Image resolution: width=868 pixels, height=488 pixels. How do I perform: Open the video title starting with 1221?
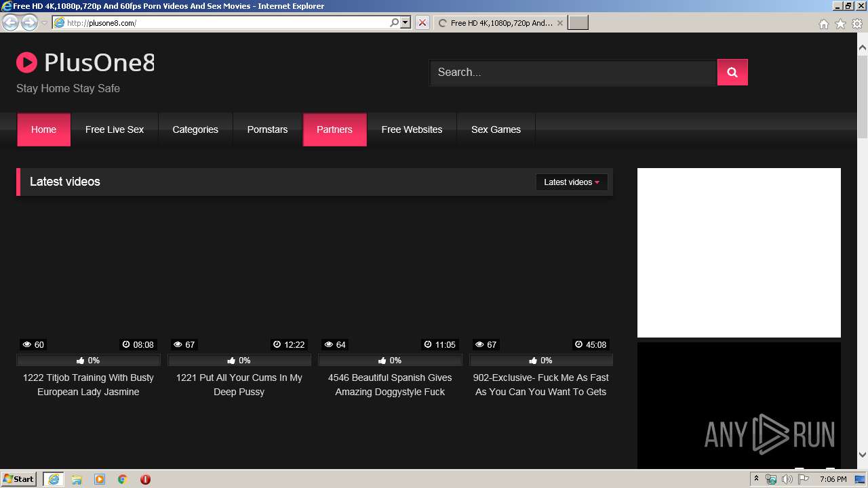(x=239, y=385)
